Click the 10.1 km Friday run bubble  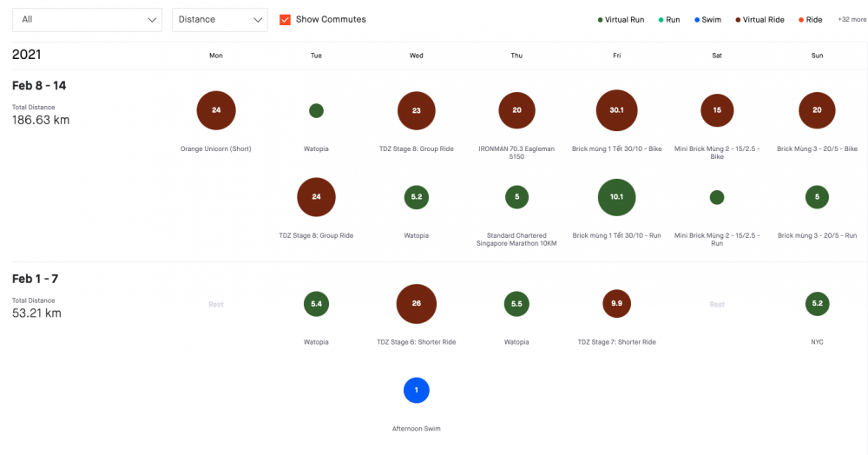616,197
